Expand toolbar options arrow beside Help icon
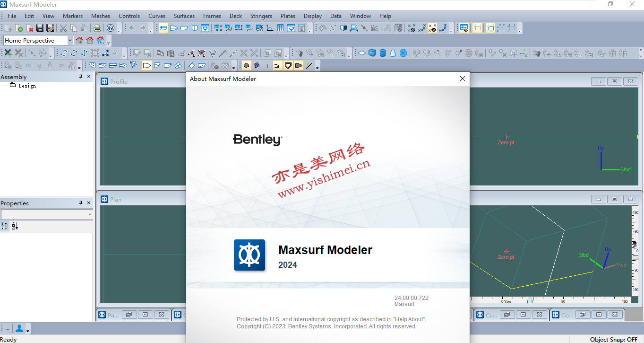Viewport: 644px width, 343px height. [119, 29]
